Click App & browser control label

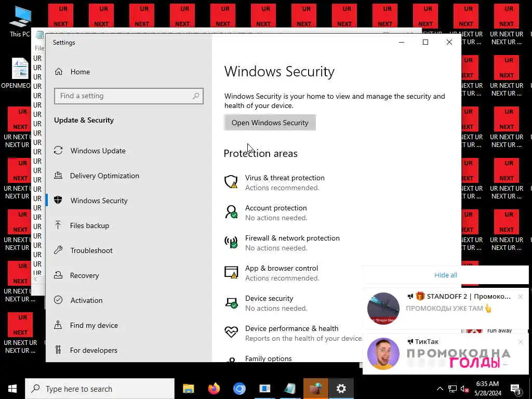click(x=281, y=269)
